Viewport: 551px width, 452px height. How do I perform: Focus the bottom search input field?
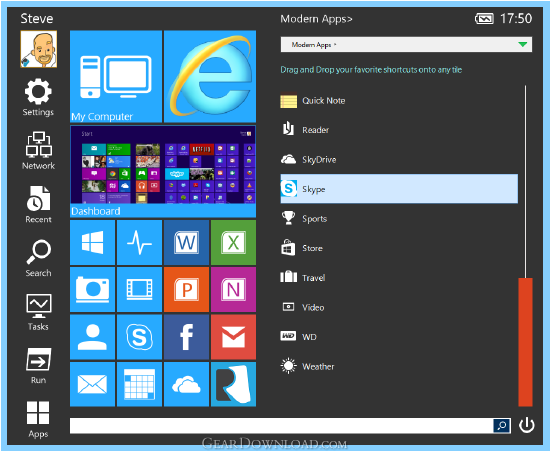281,426
